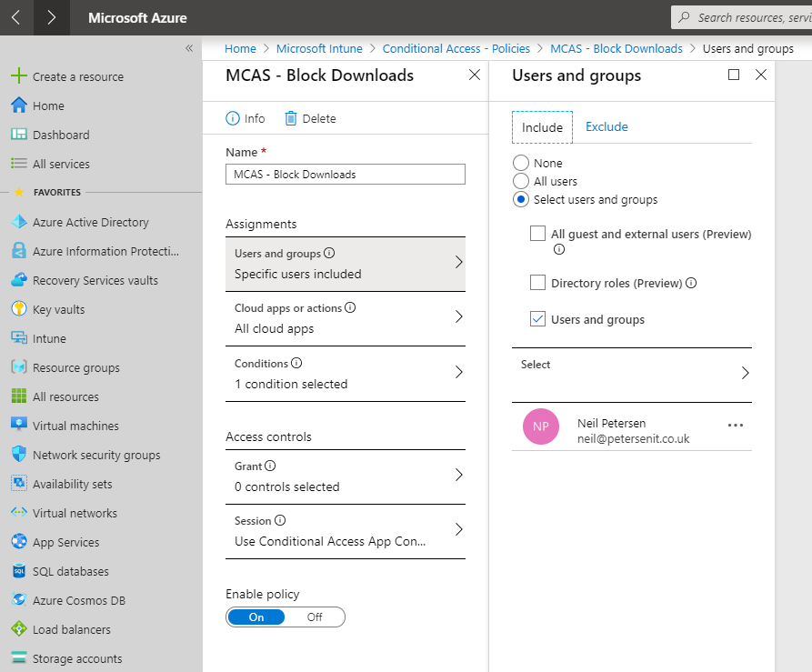812x672 pixels.
Task: Open the App Services icon
Action: tap(19, 542)
